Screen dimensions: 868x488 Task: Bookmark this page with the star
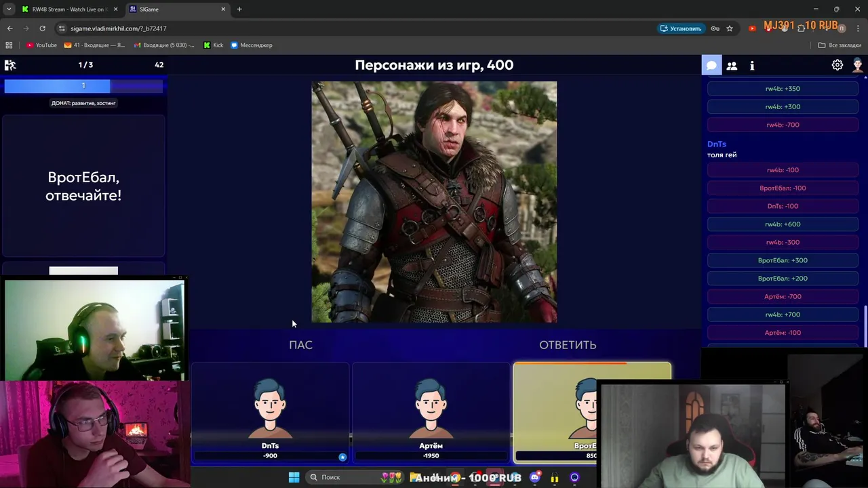(x=730, y=28)
